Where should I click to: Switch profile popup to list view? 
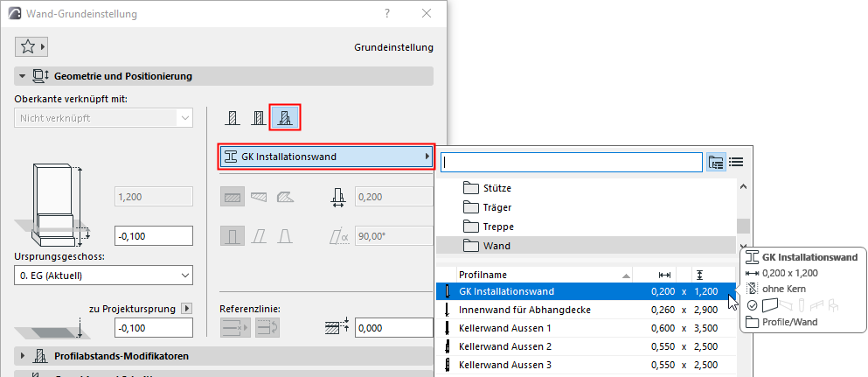pyautogui.click(x=736, y=162)
